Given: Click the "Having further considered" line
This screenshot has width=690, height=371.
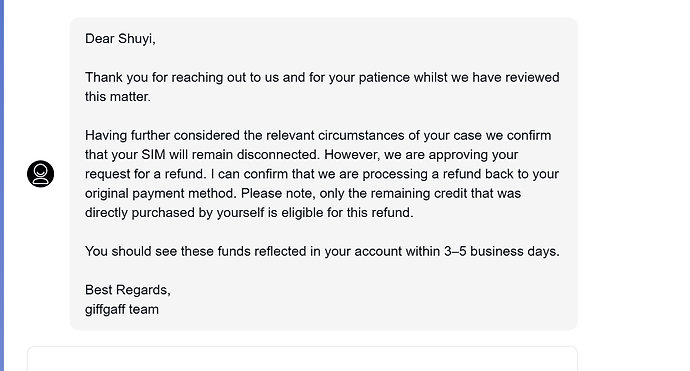Looking at the screenshot, I should 318,135.
